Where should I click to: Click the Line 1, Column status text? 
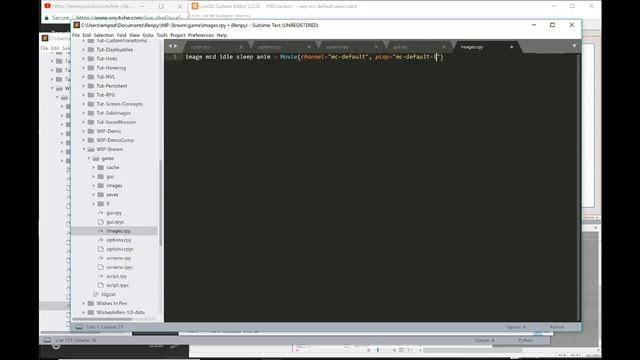tap(104, 327)
